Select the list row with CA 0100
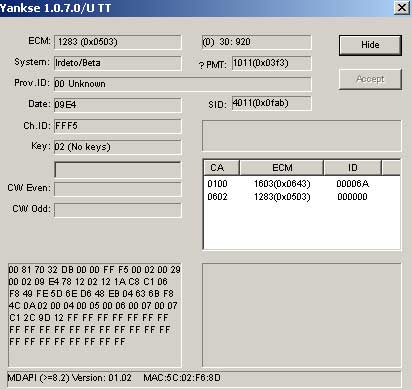The width and height of the screenshot is (412, 389). (x=302, y=184)
